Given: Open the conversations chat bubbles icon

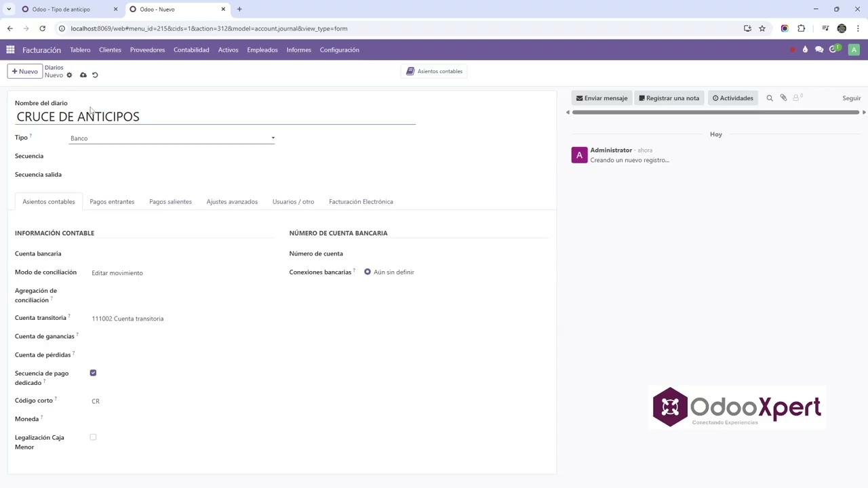Looking at the screenshot, I should click(819, 49).
